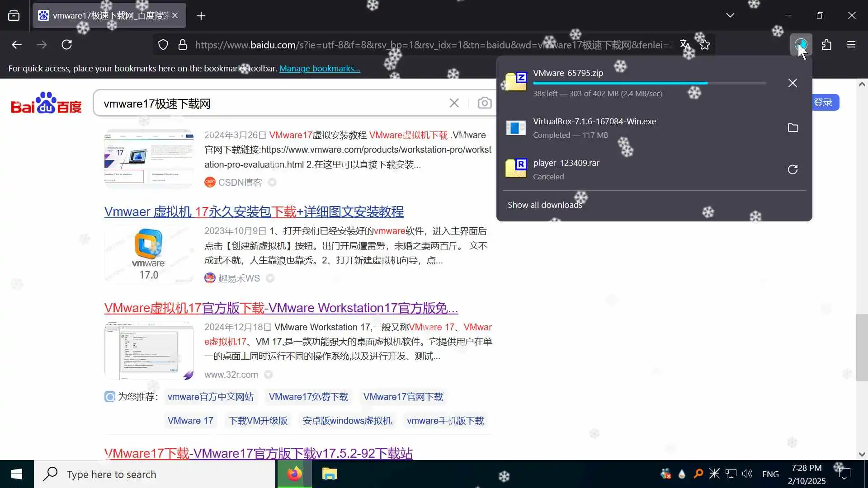Open Firefox application hamburger menu

(851, 45)
